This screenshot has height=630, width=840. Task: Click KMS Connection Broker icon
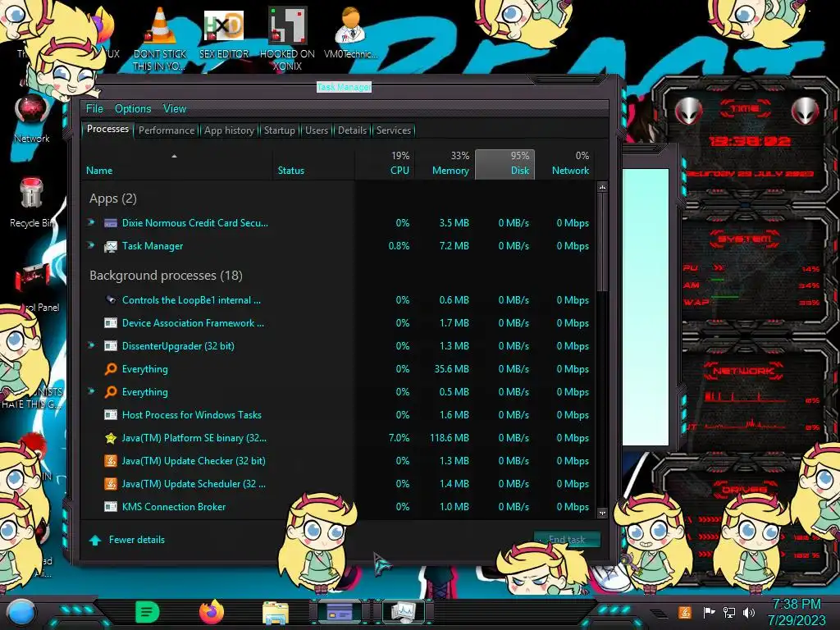[111, 507]
